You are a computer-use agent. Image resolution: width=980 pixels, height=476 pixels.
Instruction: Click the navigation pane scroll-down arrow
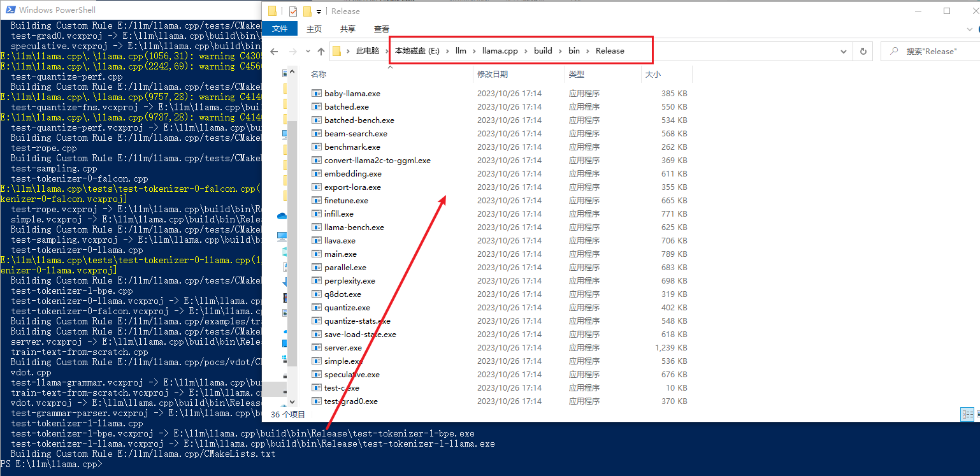pyautogui.click(x=292, y=402)
